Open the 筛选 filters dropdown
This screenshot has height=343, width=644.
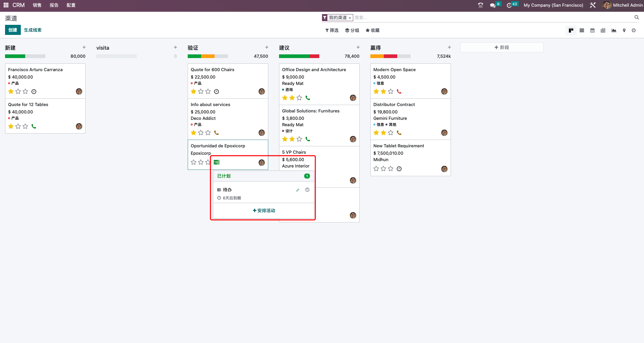tap(332, 30)
